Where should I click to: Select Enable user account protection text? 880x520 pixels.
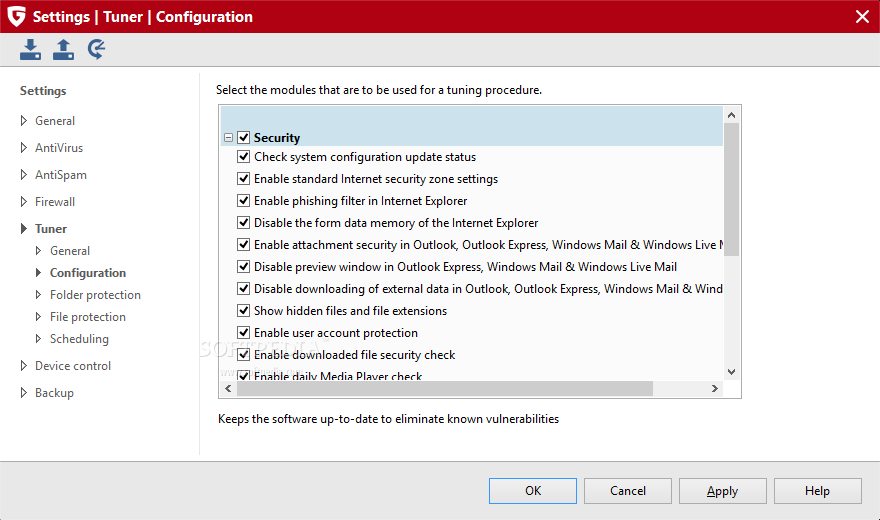(336, 333)
